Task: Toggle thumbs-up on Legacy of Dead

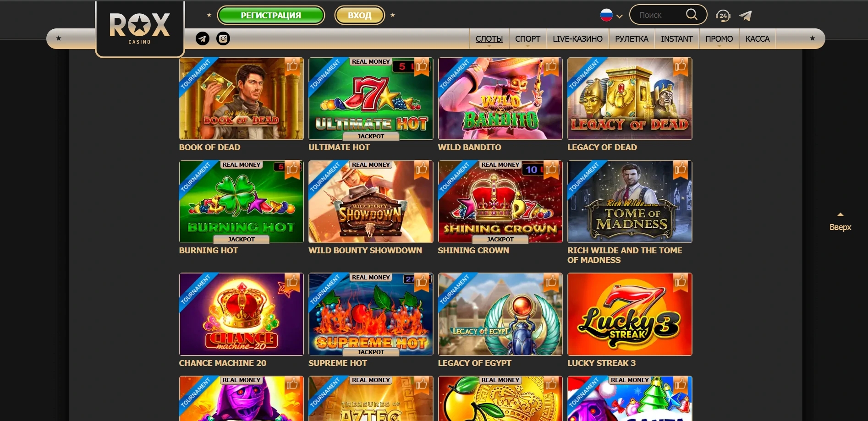Action: point(681,66)
